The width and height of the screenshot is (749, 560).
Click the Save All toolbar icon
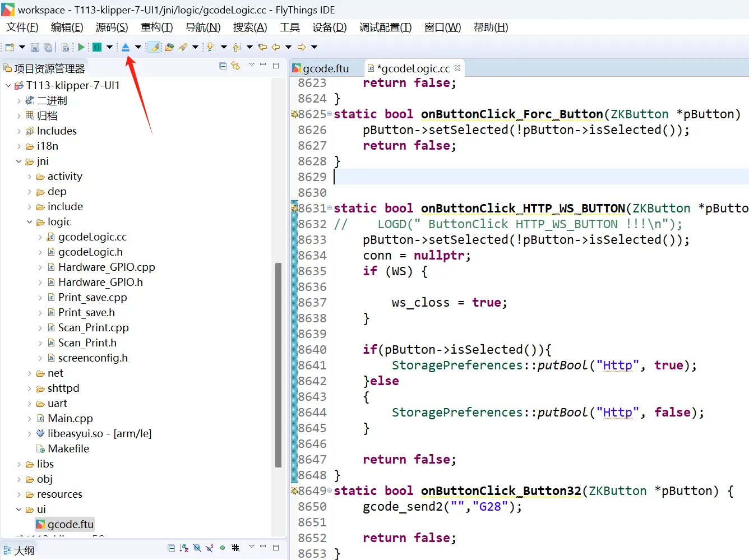tap(48, 47)
